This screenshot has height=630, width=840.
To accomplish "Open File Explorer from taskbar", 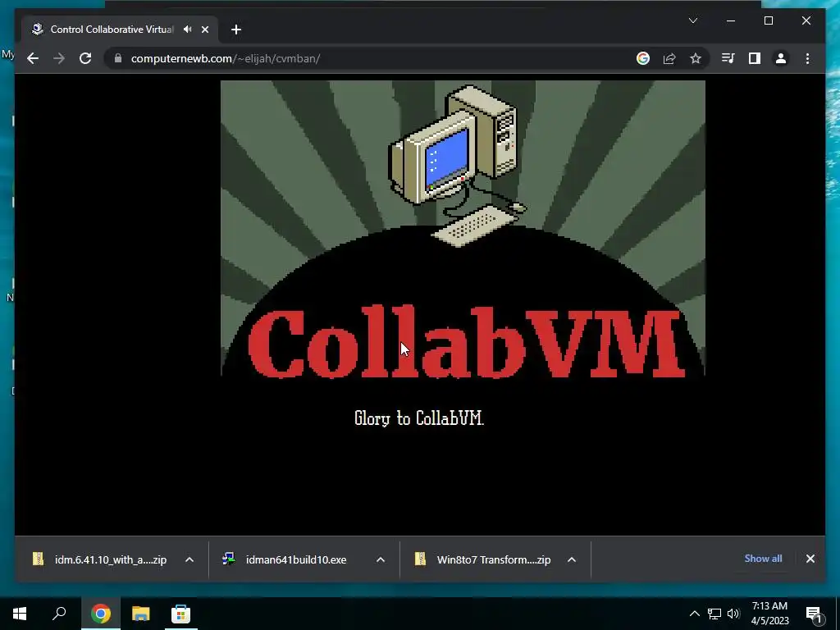I will 140,614.
